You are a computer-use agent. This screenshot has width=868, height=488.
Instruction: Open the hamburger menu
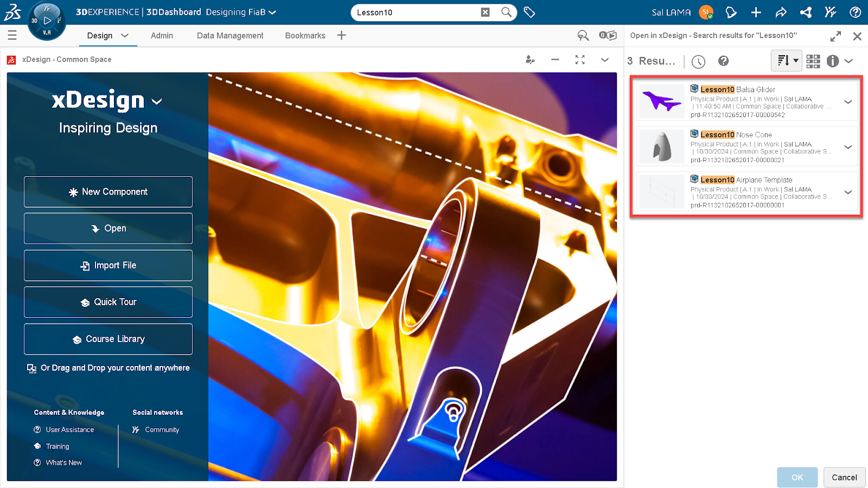pyautogui.click(x=12, y=35)
